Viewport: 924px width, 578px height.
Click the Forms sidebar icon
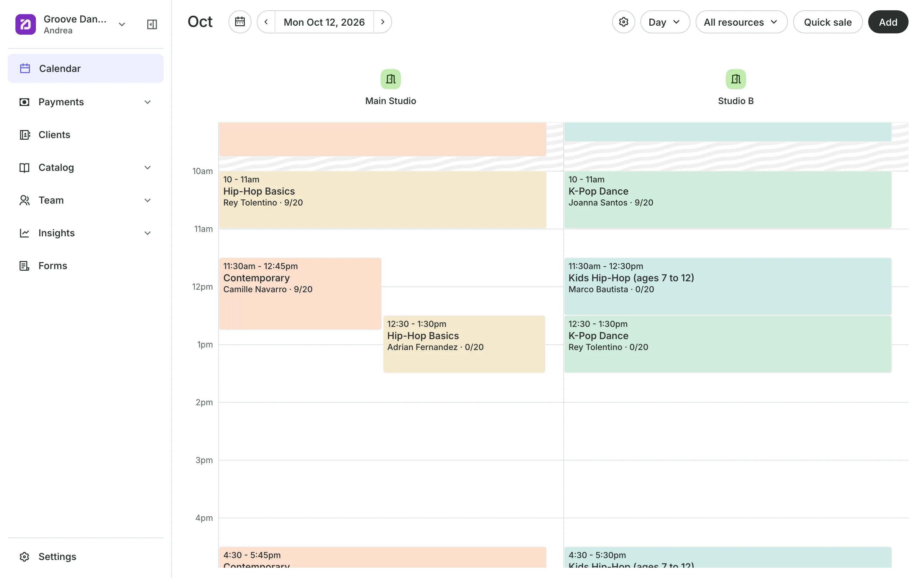point(24,266)
